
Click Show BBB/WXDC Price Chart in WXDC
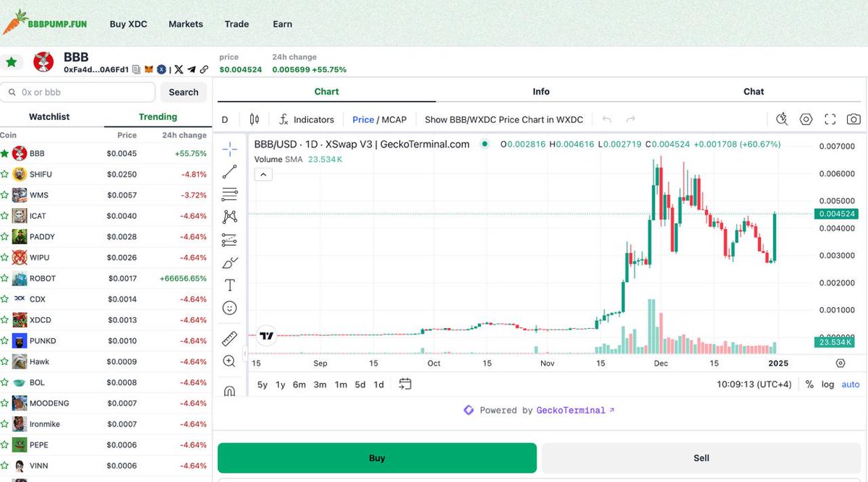click(504, 119)
